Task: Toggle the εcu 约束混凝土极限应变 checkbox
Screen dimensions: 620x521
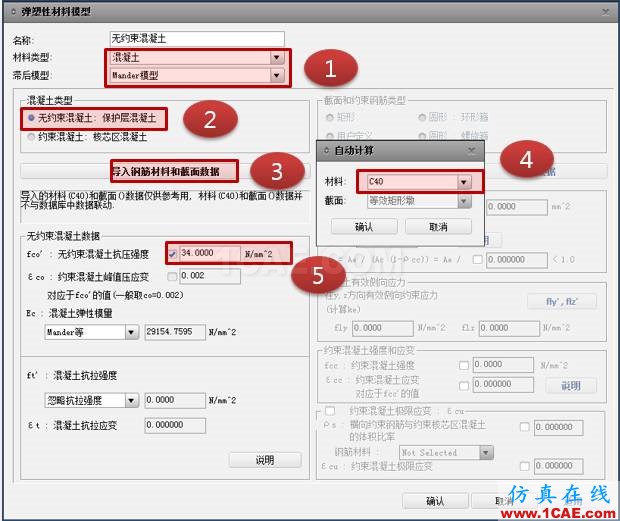Action: (x=524, y=466)
